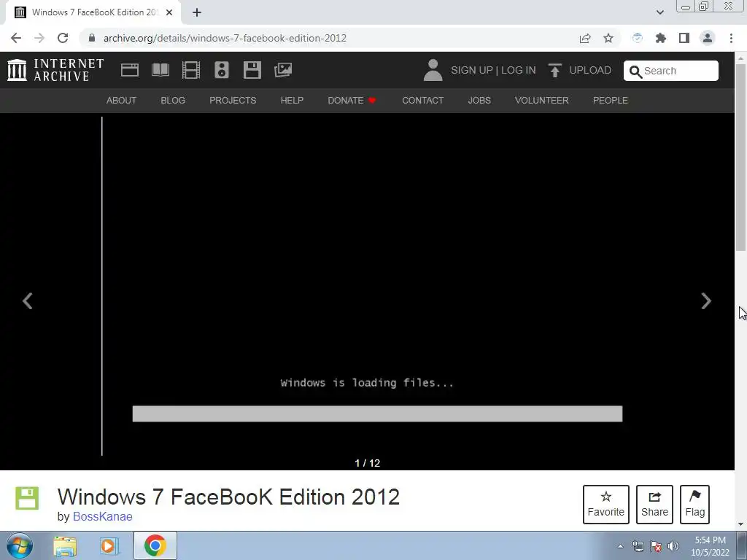Open the Action Center flag icon

pos(656,546)
